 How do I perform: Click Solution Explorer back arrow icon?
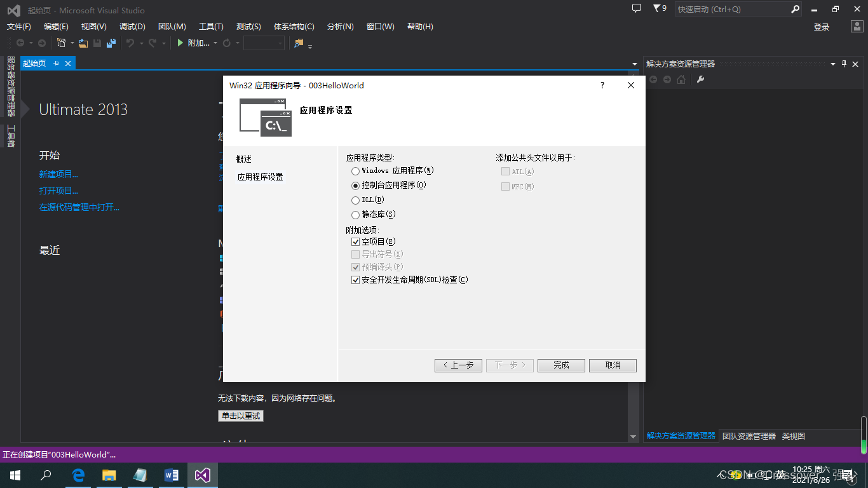653,79
